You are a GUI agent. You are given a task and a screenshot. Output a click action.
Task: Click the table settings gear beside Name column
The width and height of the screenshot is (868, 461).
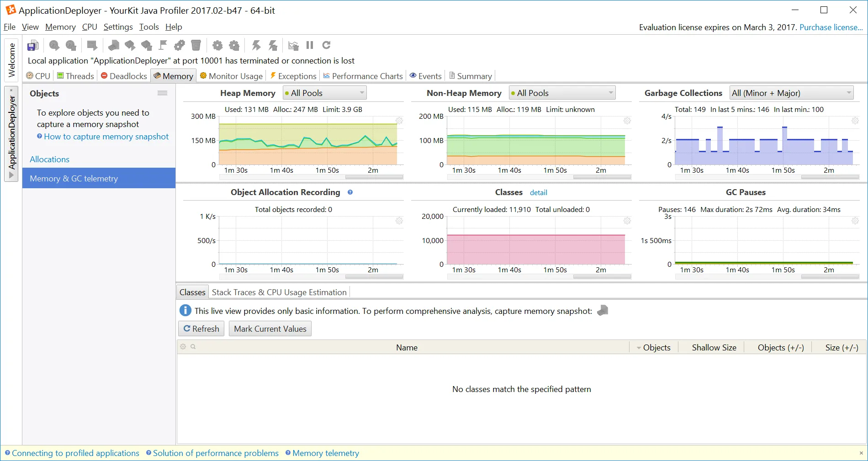pyautogui.click(x=183, y=347)
